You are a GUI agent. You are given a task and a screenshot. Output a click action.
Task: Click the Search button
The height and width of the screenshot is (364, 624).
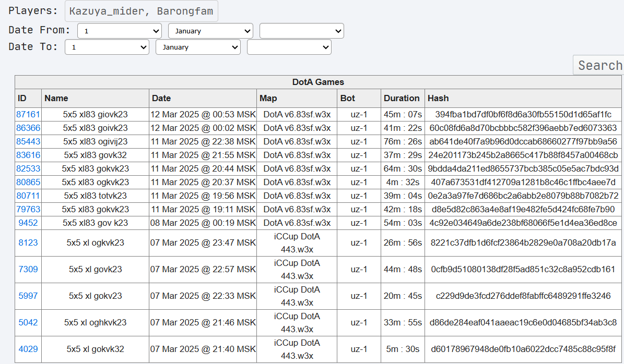coord(599,65)
